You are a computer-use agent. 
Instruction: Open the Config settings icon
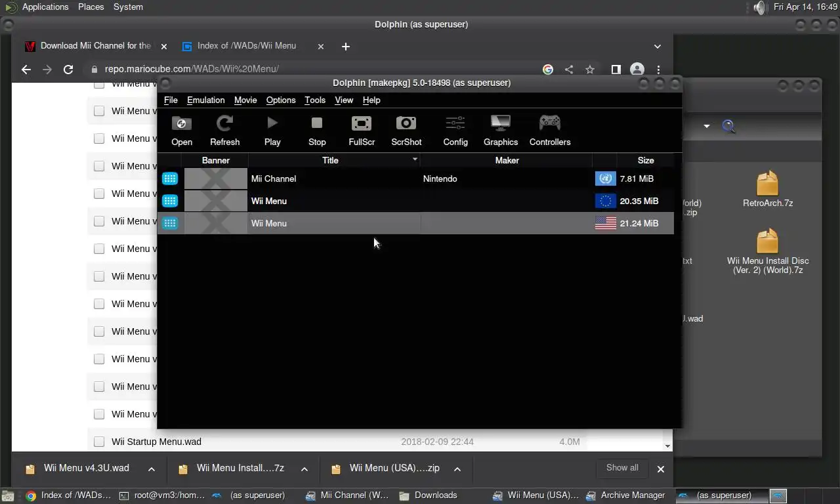click(x=455, y=131)
